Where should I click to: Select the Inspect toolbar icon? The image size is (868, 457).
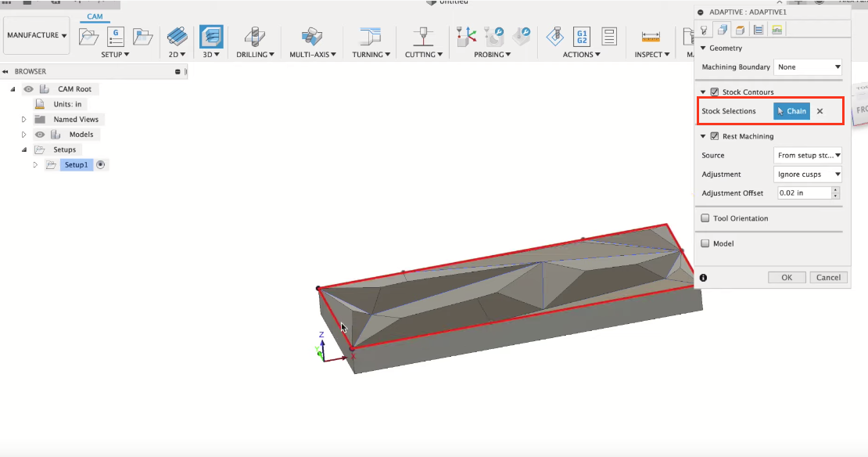point(650,37)
